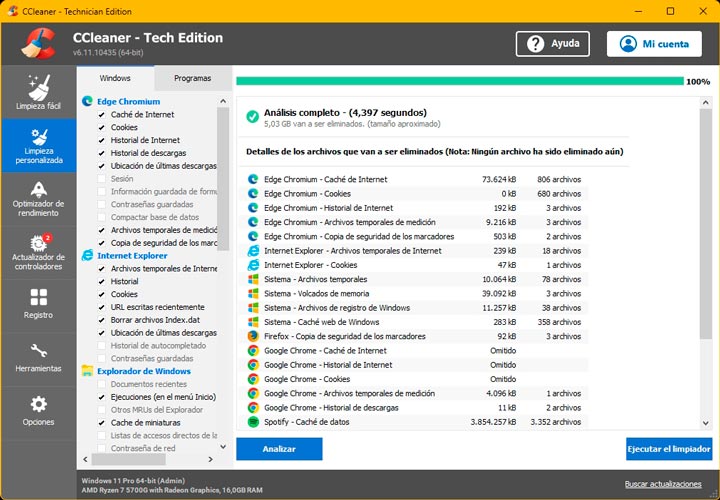Viewport: 720px width, 500px height.
Task: Click the options list horizontal scrollbar thumb
Action: point(129,459)
